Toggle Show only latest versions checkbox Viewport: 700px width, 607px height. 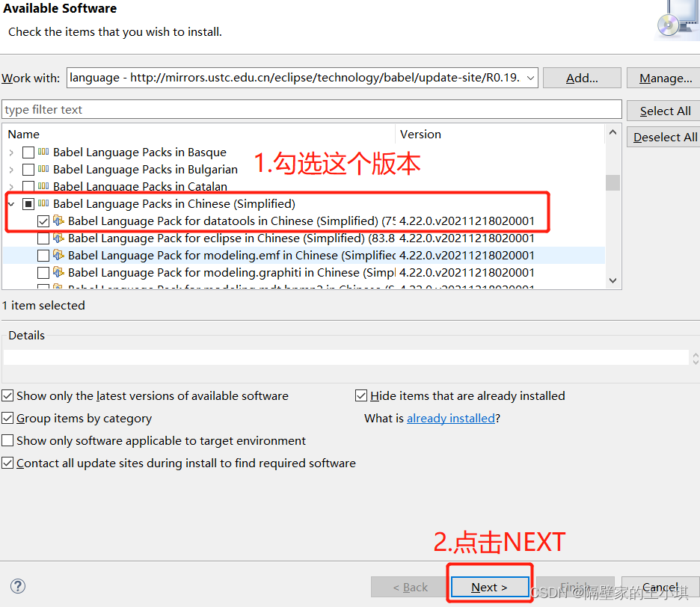[7, 395]
